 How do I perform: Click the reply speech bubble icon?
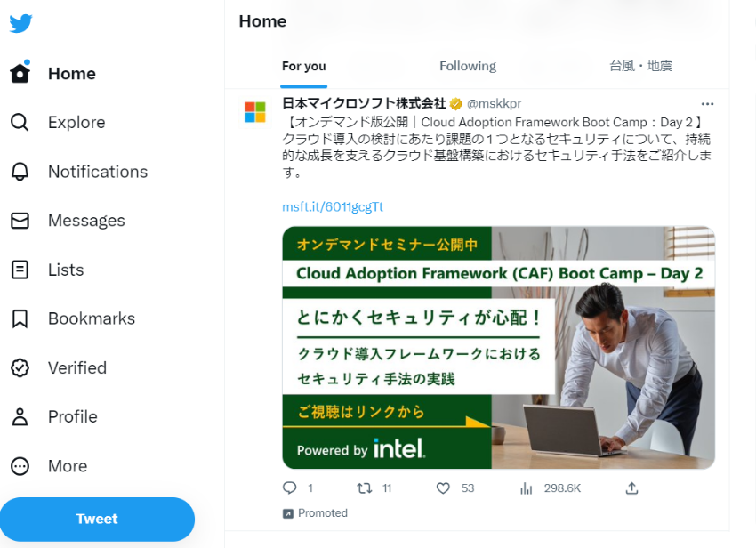coord(289,488)
